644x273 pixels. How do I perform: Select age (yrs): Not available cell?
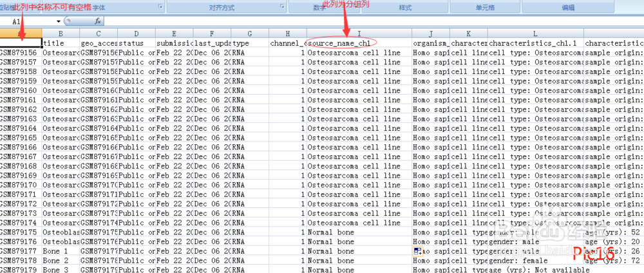click(x=535, y=270)
